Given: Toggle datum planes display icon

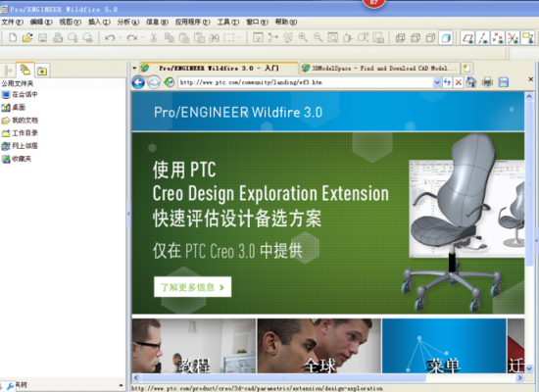Looking at the screenshot, I should 467,37.
